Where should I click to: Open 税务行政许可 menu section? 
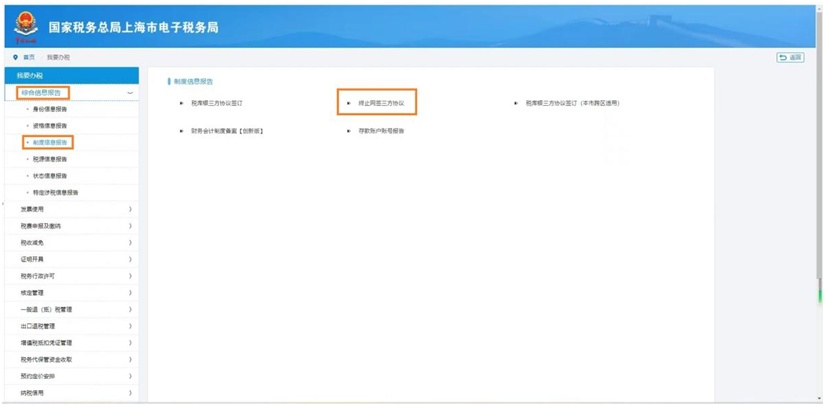(38, 276)
